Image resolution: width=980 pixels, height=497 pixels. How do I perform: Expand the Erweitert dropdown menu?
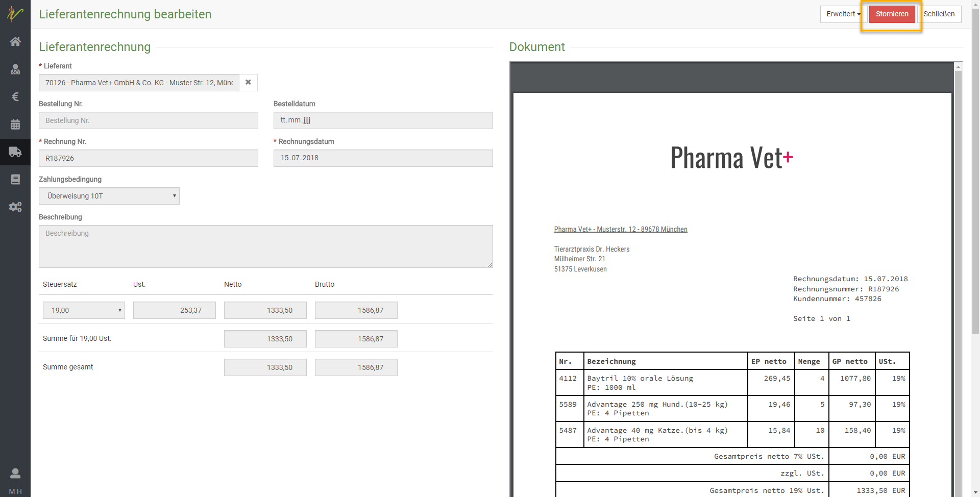(843, 14)
